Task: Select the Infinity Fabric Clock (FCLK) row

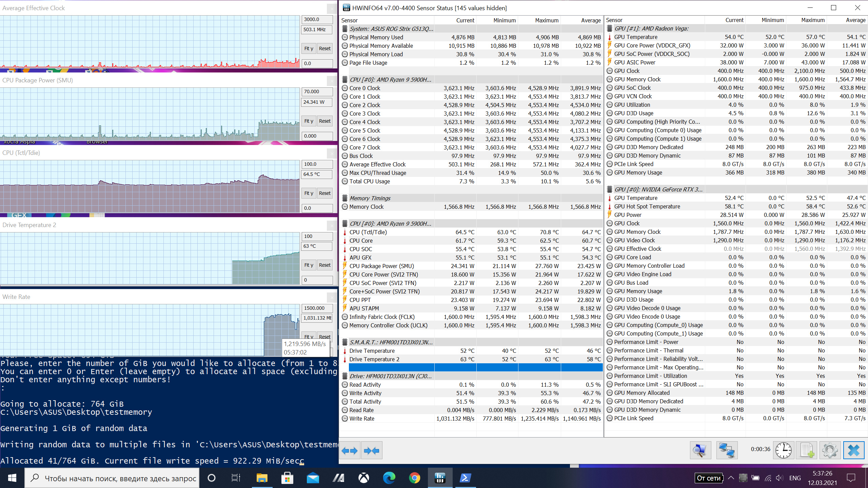Action: click(x=471, y=317)
